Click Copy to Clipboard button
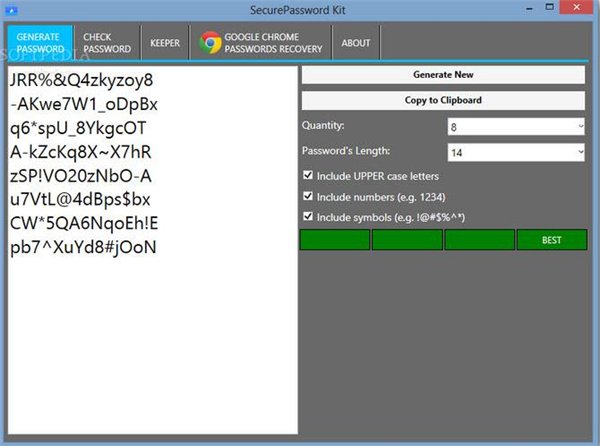Viewport: 600px width, 446px height. point(443,101)
